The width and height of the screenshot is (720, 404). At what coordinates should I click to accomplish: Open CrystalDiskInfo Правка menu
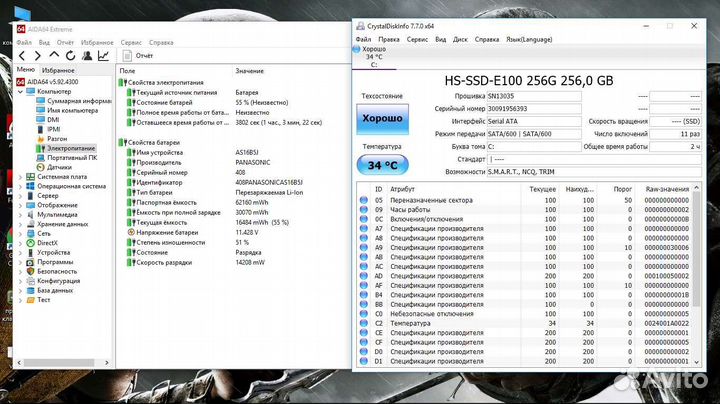[388, 39]
